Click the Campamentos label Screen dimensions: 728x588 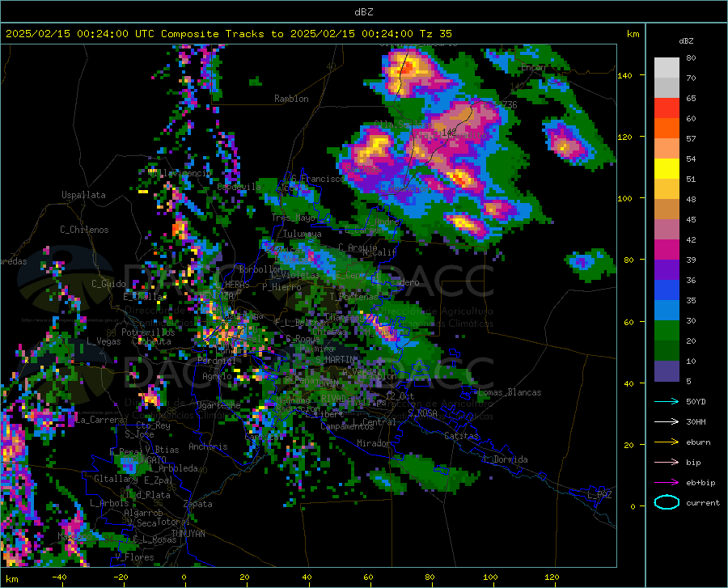[x=347, y=426]
